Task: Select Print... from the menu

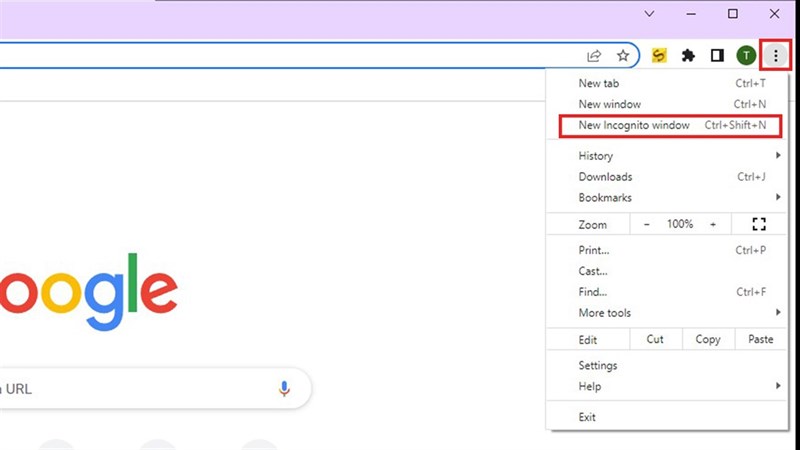Action: 667,250
